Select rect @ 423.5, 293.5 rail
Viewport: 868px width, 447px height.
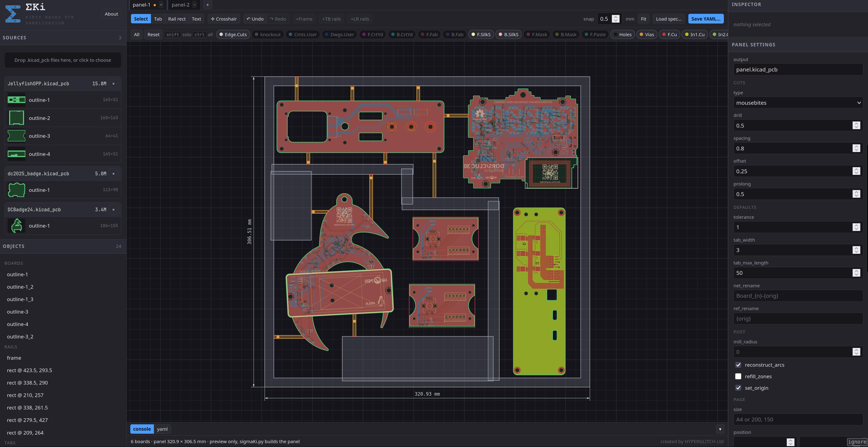[63, 370]
